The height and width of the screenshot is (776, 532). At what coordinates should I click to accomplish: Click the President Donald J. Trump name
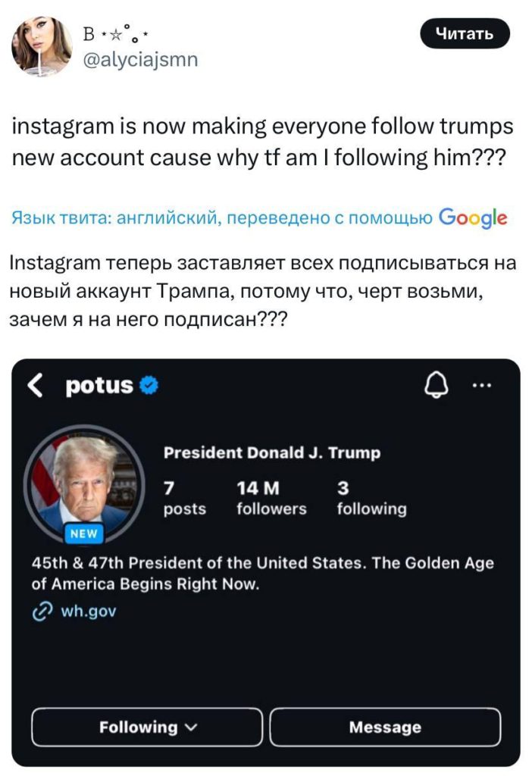coord(272,453)
